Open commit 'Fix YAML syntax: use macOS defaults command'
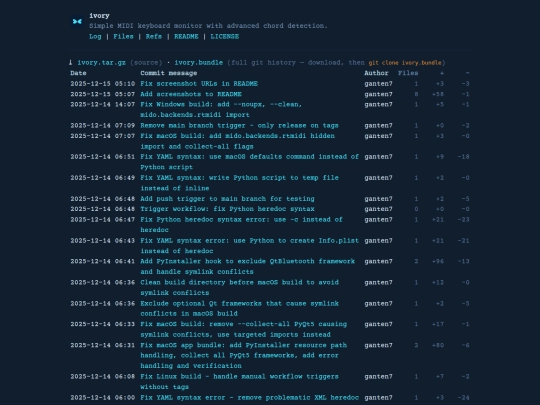The height and width of the screenshot is (405, 540). click(249, 162)
